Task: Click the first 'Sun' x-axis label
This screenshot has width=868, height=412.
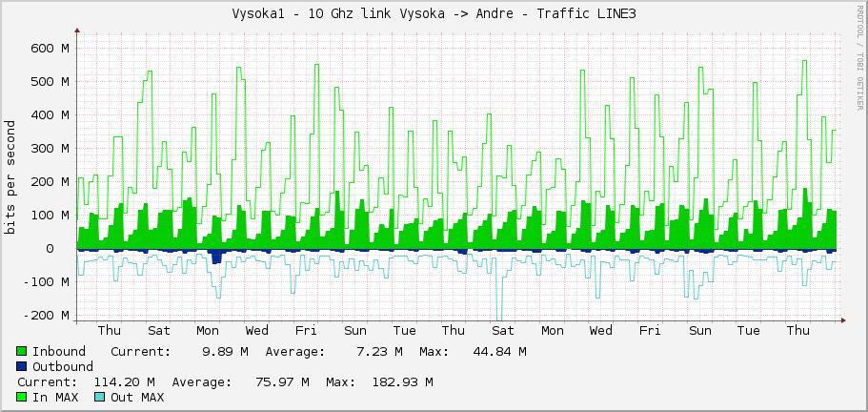Action: [x=354, y=331]
